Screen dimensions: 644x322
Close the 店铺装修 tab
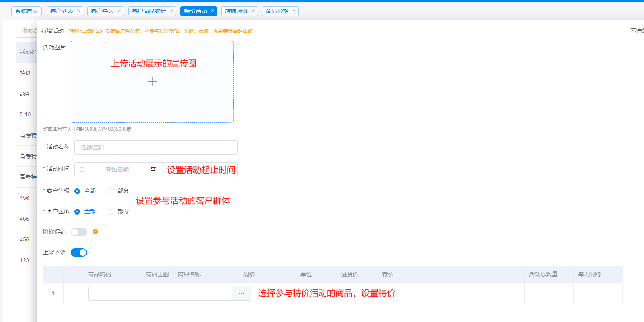pyautogui.click(x=253, y=11)
